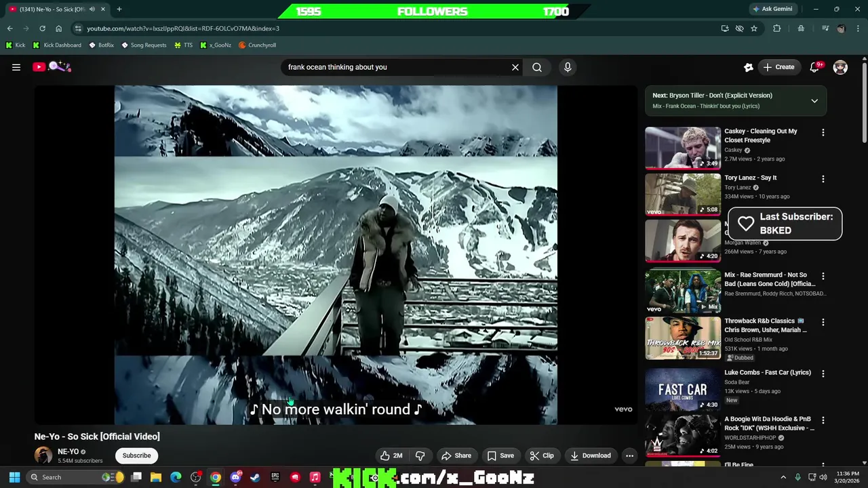Go to the YouTube home logo
The height and width of the screenshot is (488, 868).
52,66
